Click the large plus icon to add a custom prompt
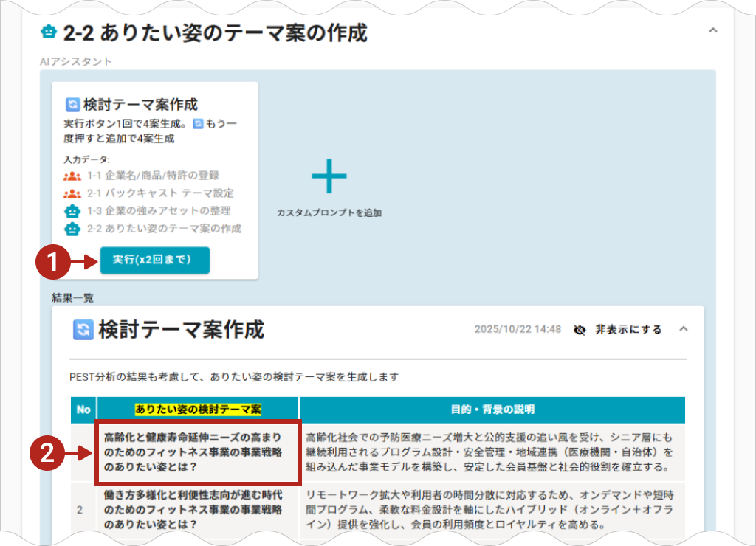This screenshot has width=756, height=546. [x=329, y=176]
